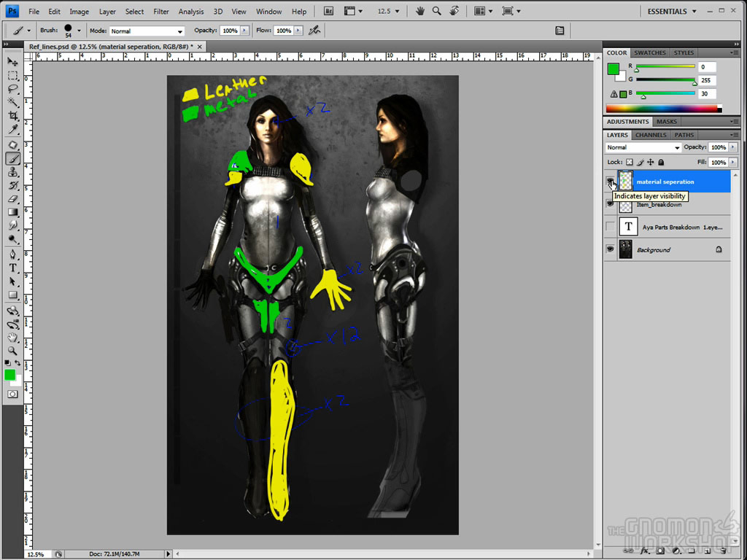747x560 pixels.
Task: Switch to the Paths tab
Action: (x=684, y=135)
